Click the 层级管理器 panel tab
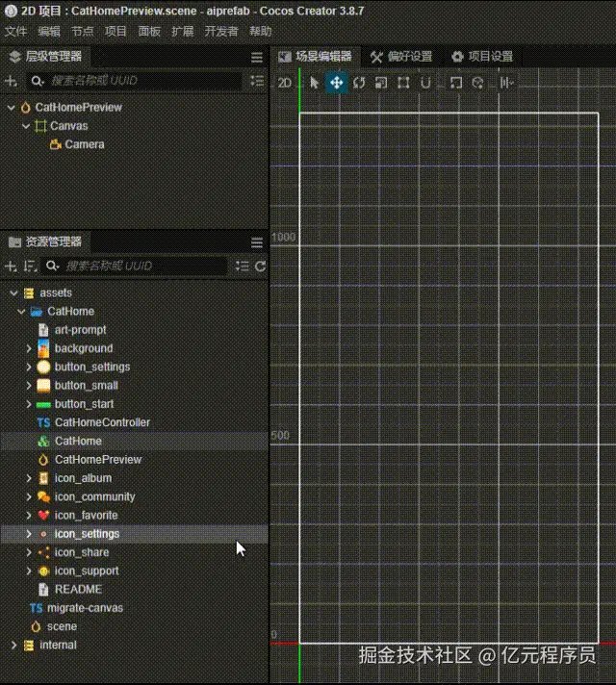616x685 pixels. pos(45,57)
